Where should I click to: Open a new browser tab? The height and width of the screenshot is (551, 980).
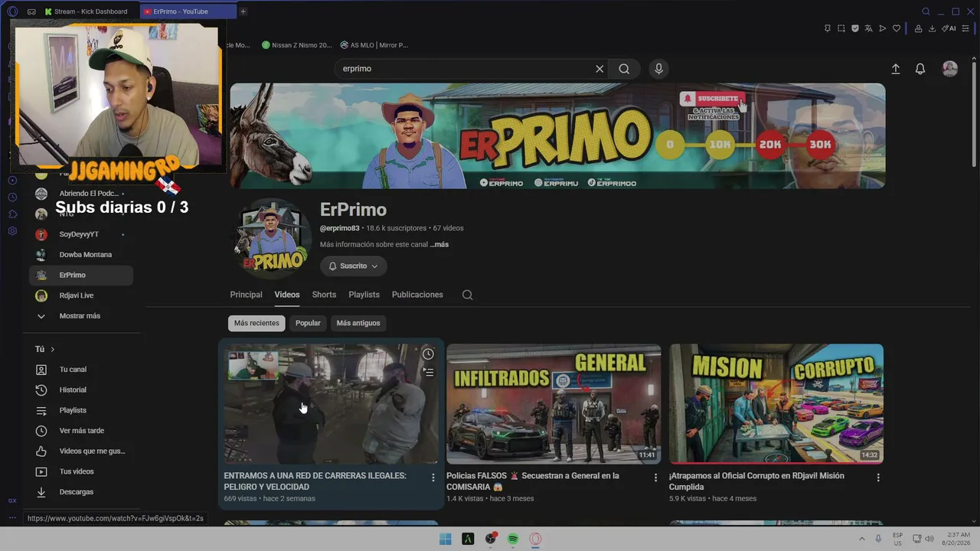[x=243, y=11]
